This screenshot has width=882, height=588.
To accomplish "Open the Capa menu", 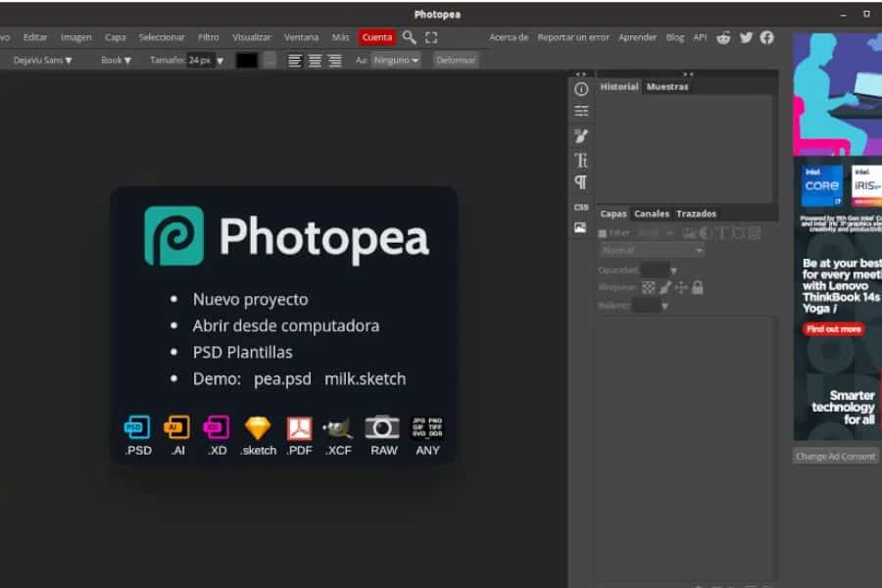I will pos(116,37).
